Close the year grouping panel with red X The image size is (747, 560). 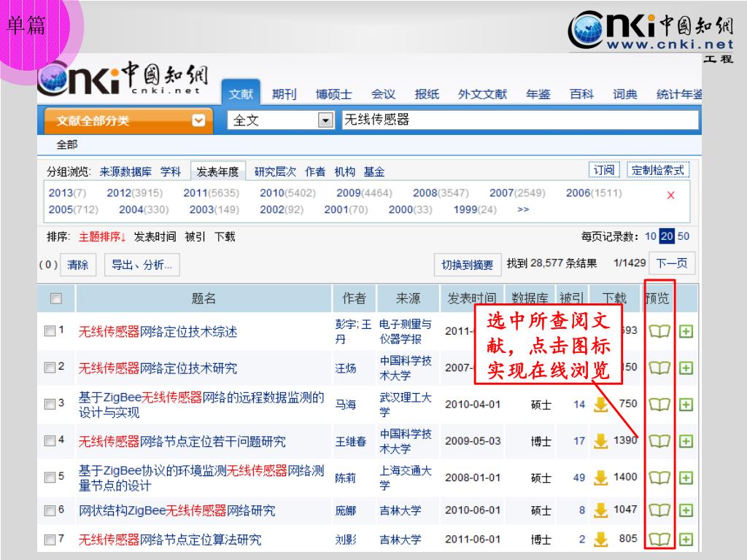point(670,195)
